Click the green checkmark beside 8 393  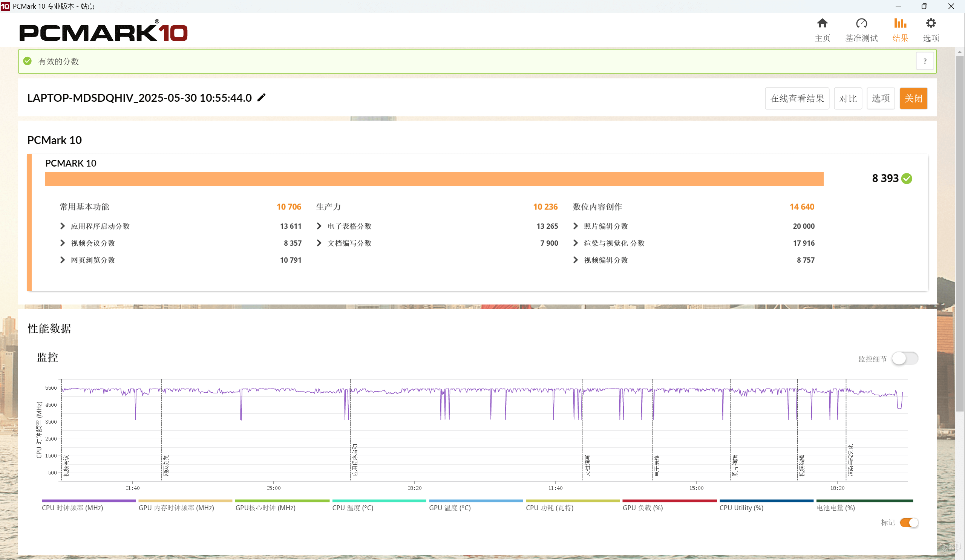coord(907,178)
